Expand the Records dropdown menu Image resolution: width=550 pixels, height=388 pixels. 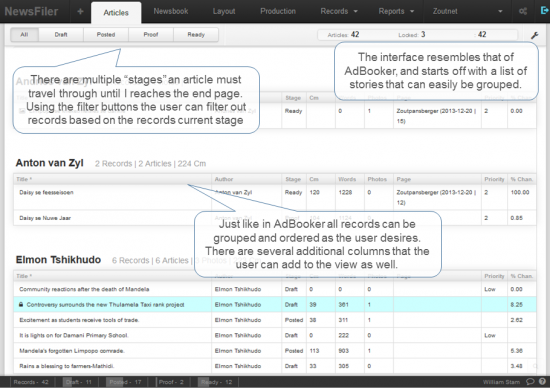tap(339, 11)
